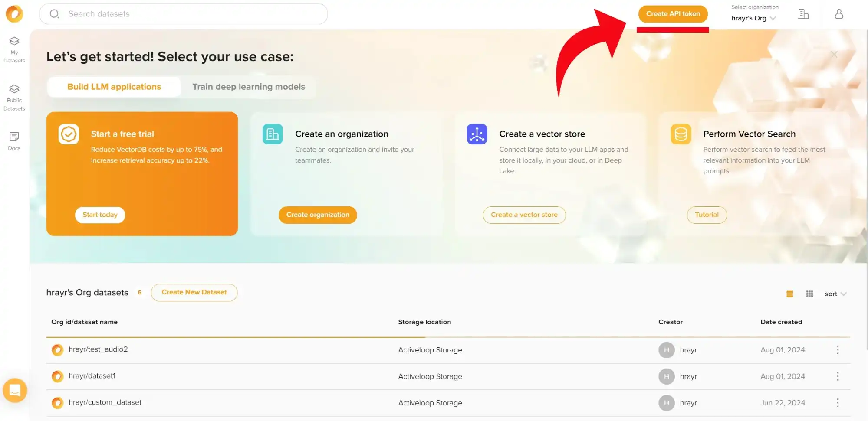Open the hrayr/custom_dataset dataset

[x=105, y=402]
